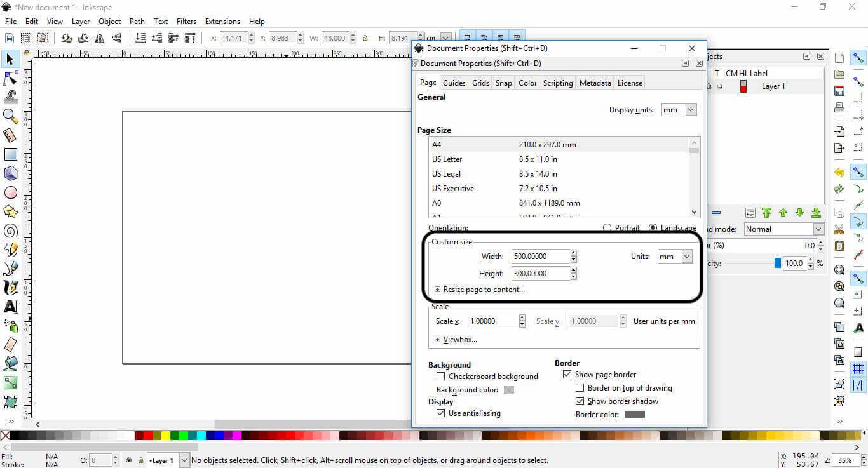Screen dimensions: 868x468
Task: Click the Border color swatch
Action: (635, 415)
